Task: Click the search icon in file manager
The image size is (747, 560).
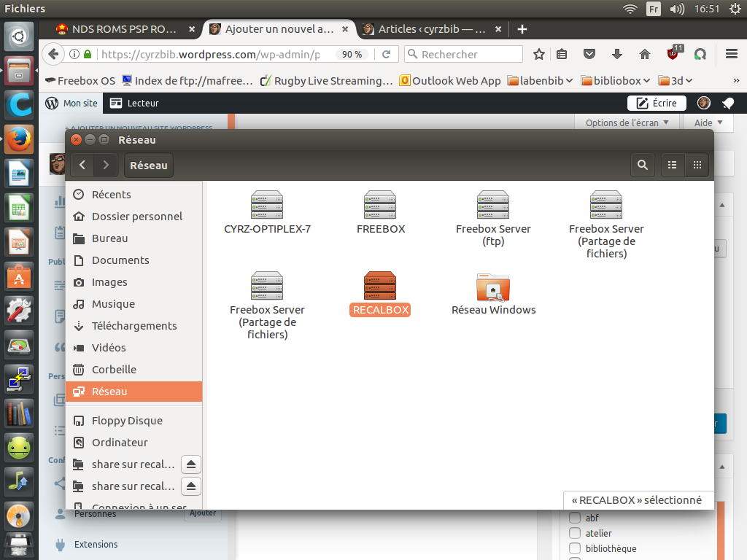Action: [x=642, y=166]
